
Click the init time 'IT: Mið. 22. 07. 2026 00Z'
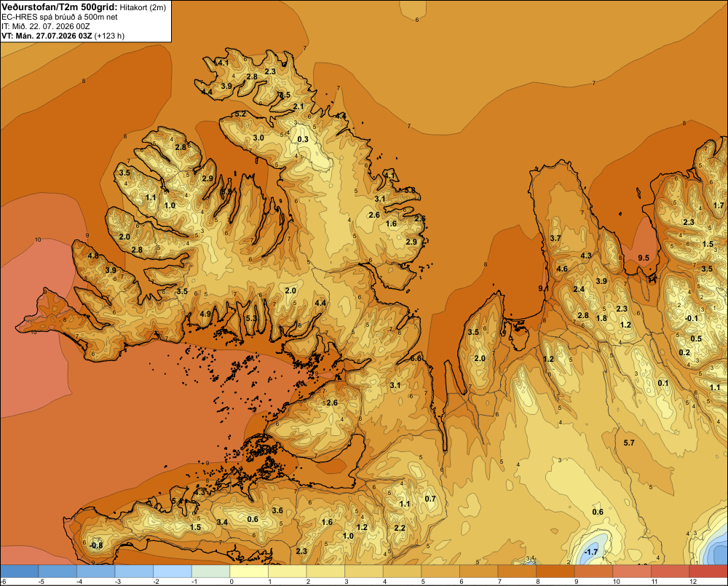coord(45,26)
